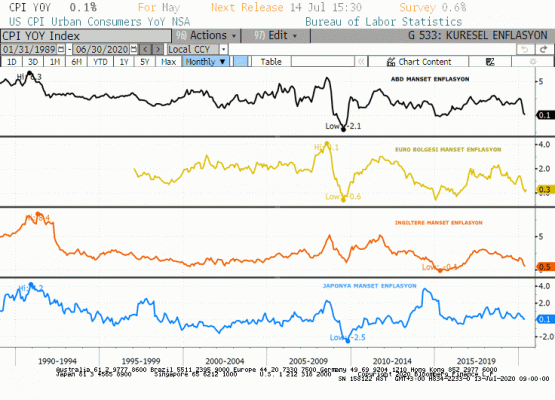
Task: Select the 5Y range tab
Action: [144, 62]
